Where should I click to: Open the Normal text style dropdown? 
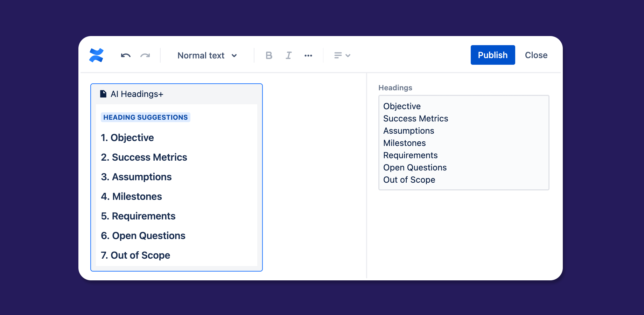[x=207, y=55]
